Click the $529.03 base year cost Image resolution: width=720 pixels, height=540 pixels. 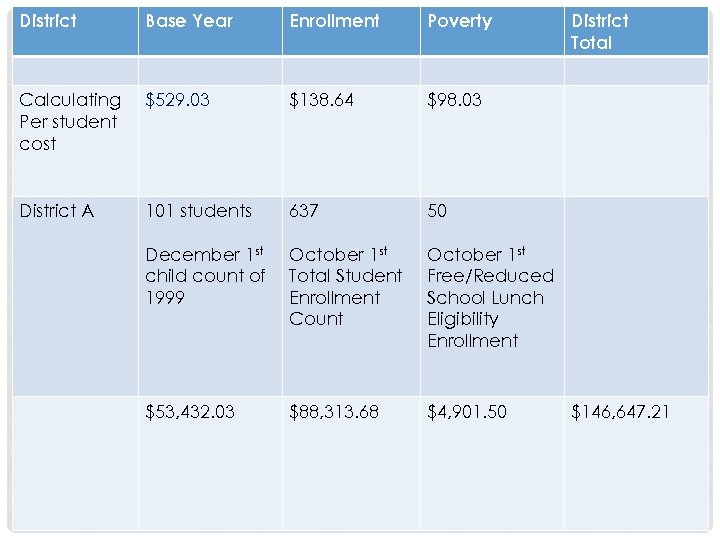(x=178, y=100)
